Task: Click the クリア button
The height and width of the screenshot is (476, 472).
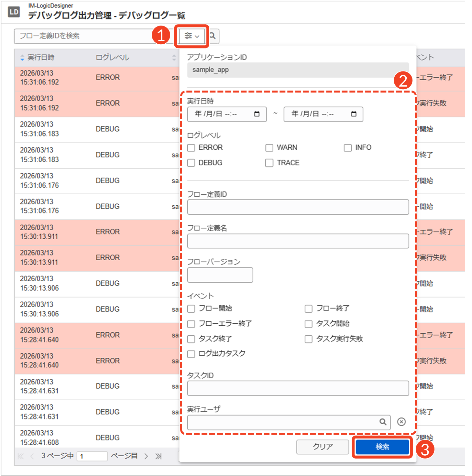Action: [x=322, y=447]
